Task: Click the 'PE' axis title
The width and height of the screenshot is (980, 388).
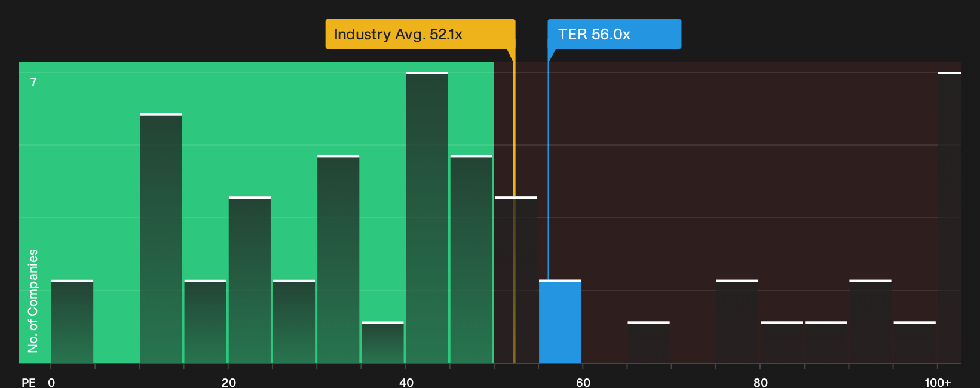Action: tap(29, 382)
